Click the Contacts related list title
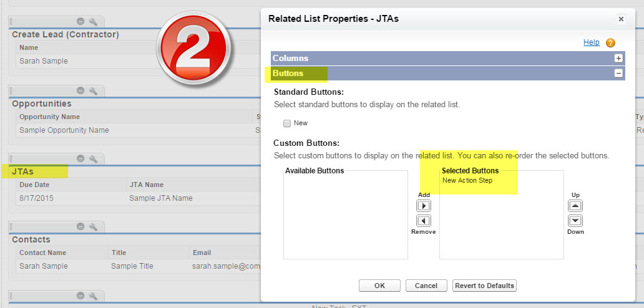644x308 pixels. (x=31, y=239)
